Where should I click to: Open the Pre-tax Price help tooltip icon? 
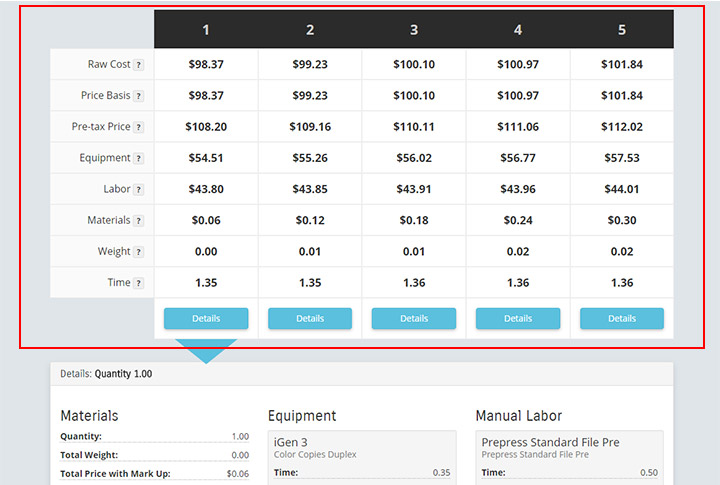pyautogui.click(x=138, y=127)
